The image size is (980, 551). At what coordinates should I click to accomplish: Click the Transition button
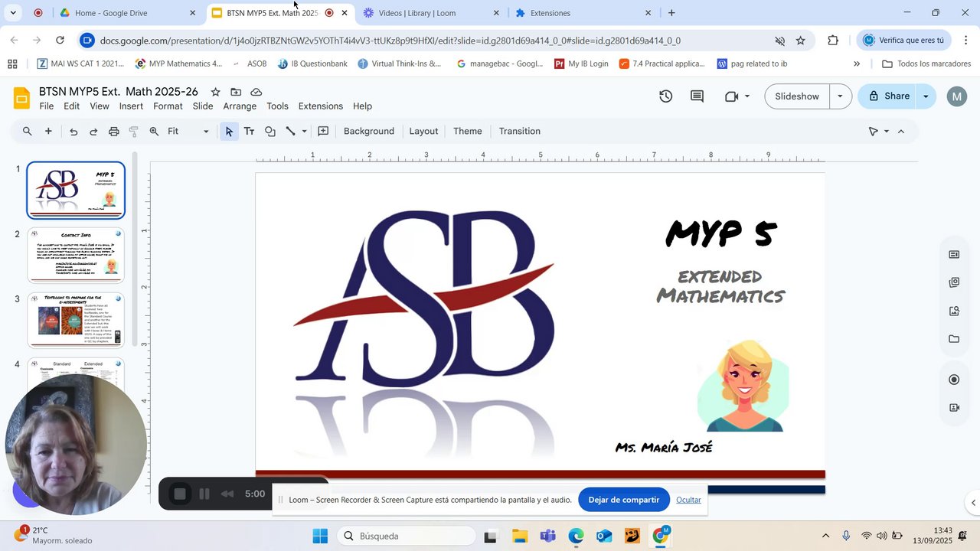[520, 132]
